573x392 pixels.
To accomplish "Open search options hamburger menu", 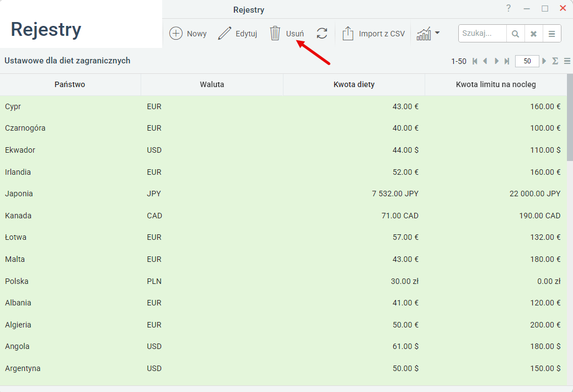I will coord(552,34).
